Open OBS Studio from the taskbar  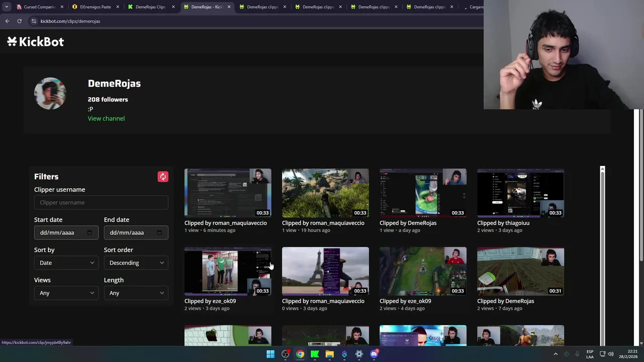coord(285,354)
